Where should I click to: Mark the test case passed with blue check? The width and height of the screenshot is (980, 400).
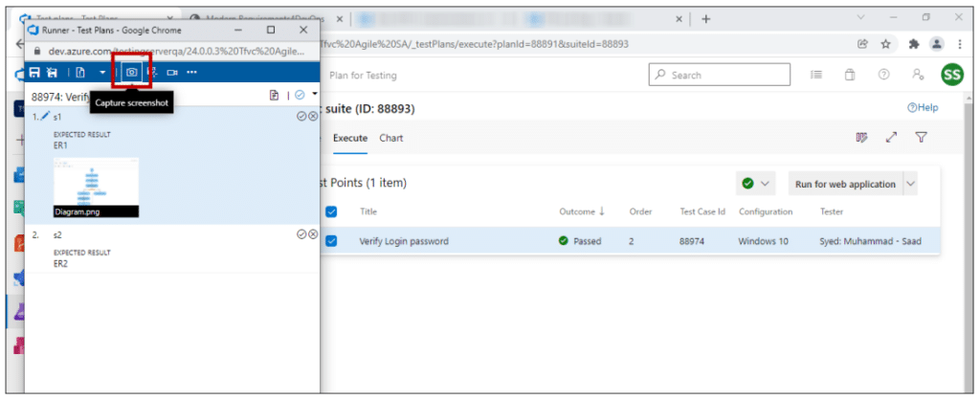[300, 95]
